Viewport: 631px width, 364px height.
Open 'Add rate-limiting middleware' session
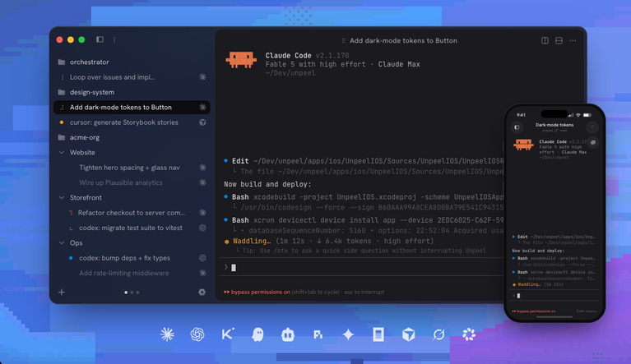pyautogui.click(x=132, y=273)
